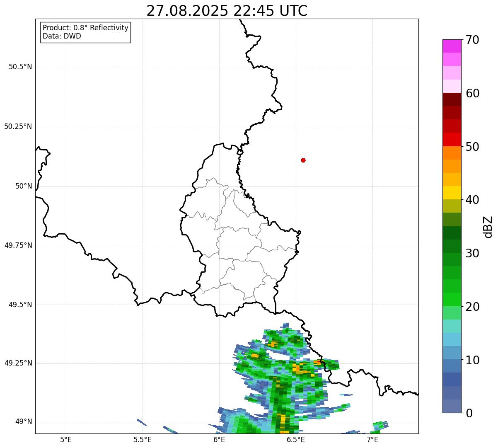Click the 49°N latitude label

[x=24, y=421]
